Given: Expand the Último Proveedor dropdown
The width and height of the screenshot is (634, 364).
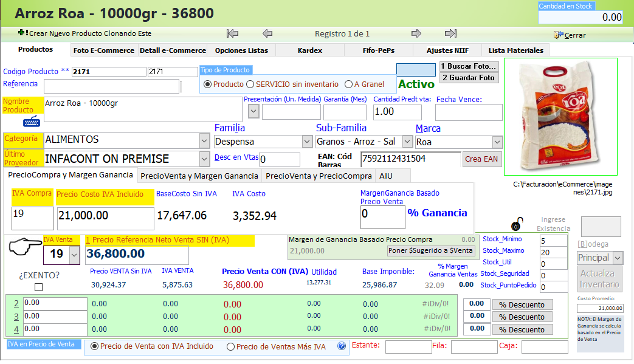Looking at the screenshot, I should [x=204, y=159].
